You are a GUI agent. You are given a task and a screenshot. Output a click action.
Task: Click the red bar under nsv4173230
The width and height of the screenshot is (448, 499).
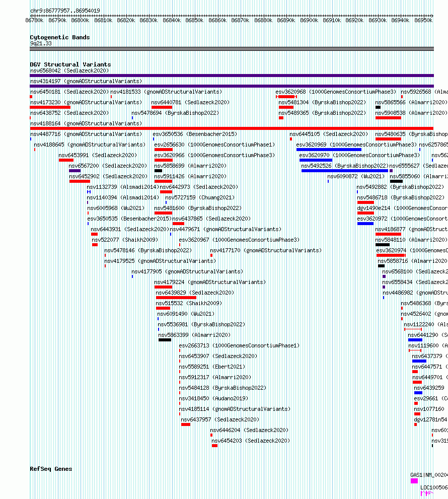(x=50, y=107)
